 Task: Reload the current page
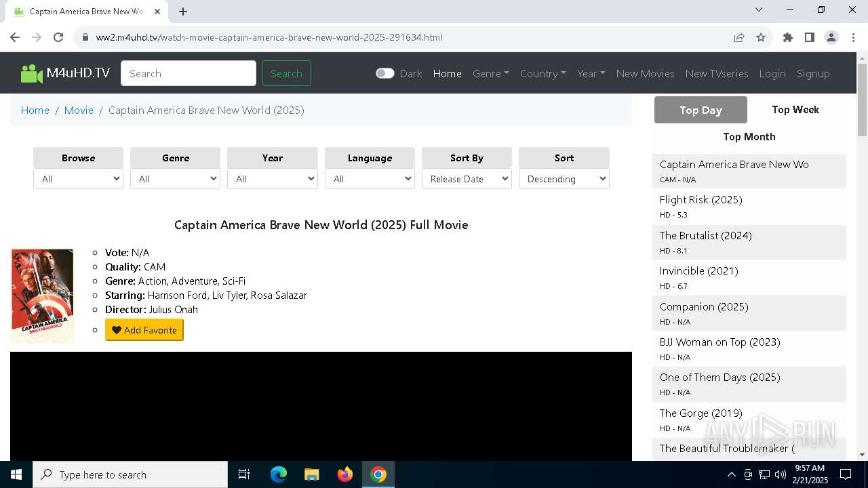coord(58,37)
